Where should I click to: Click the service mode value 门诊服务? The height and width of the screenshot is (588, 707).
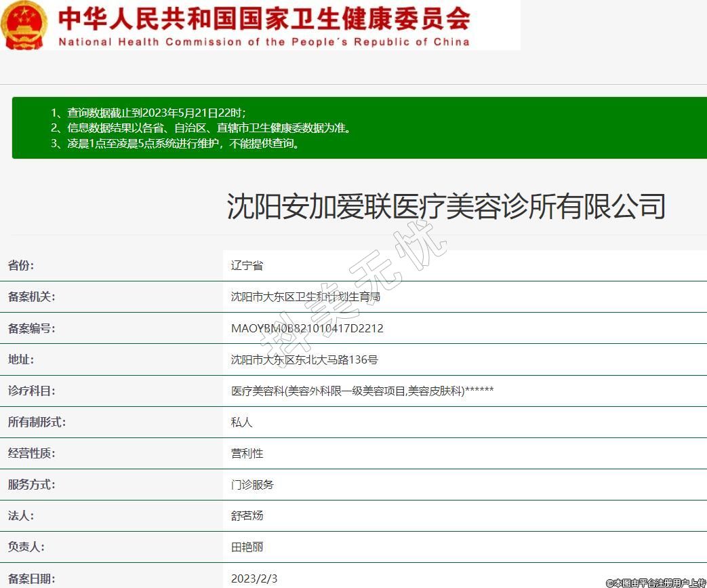252,484
